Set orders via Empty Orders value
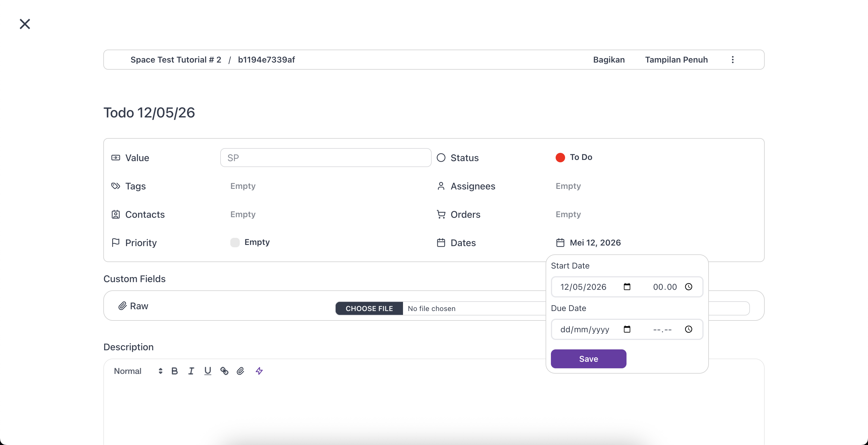Viewport: 868px width, 445px height. [x=568, y=214]
